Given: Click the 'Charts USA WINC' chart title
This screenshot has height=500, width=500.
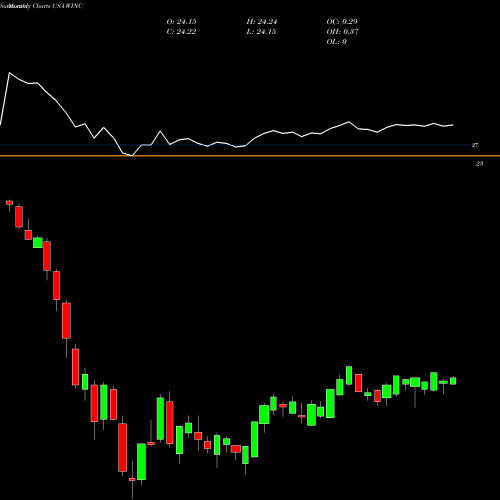Looking at the screenshot, I should pyautogui.click(x=58, y=6).
